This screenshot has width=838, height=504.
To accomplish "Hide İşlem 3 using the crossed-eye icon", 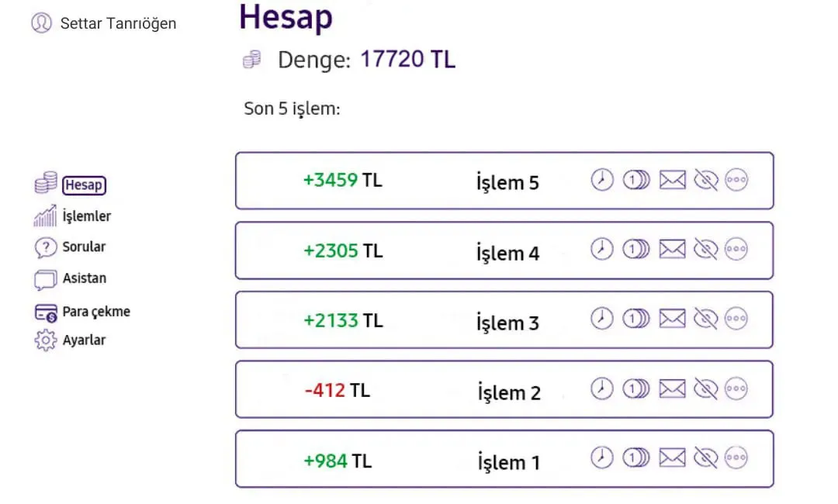I will [705, 319].
